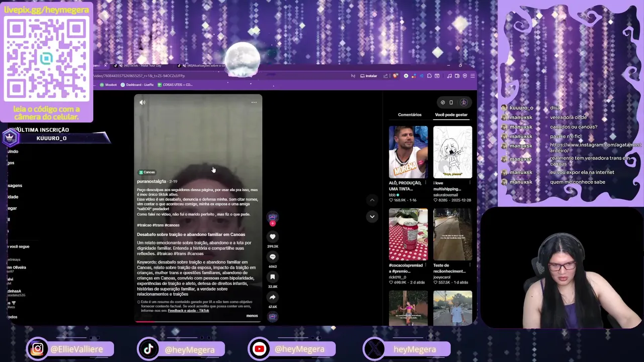This screenshot has height=362, width=644.
Task: Follow the creator with the red plus
Action: coord(272,223)
